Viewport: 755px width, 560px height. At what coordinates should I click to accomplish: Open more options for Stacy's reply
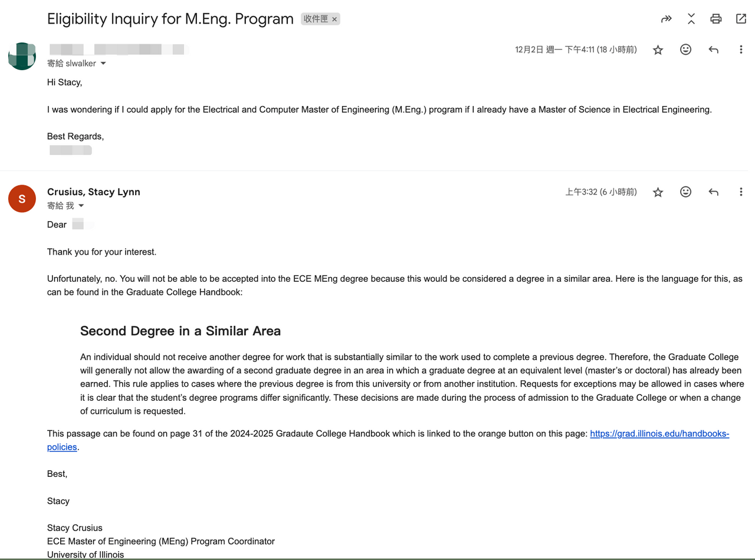pyautogui.click(x=741, y=192)
